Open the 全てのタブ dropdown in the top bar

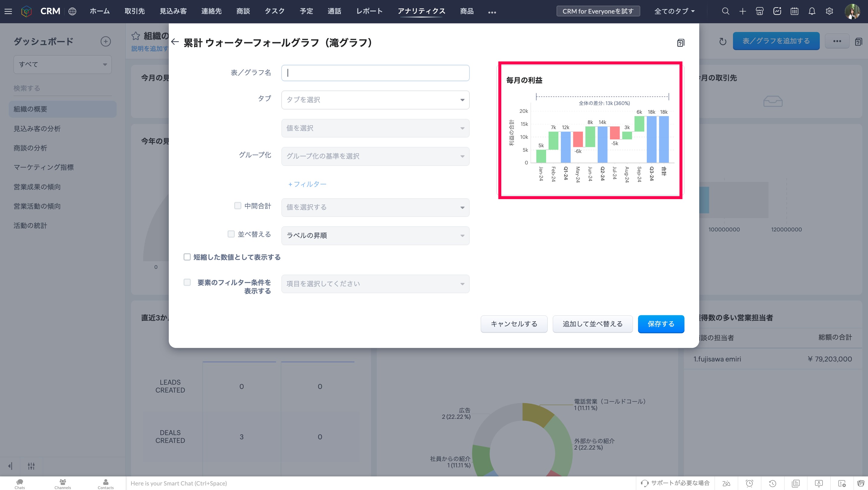pos(674,11)
